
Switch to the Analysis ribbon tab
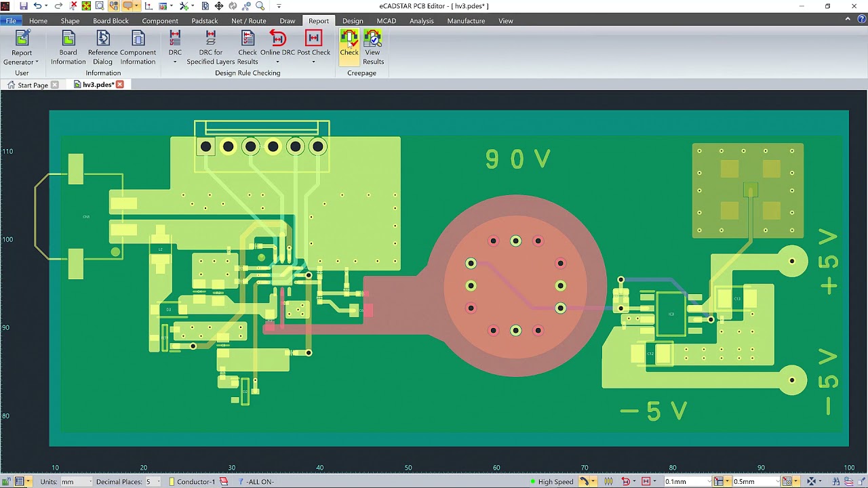(x=421, y=21)
